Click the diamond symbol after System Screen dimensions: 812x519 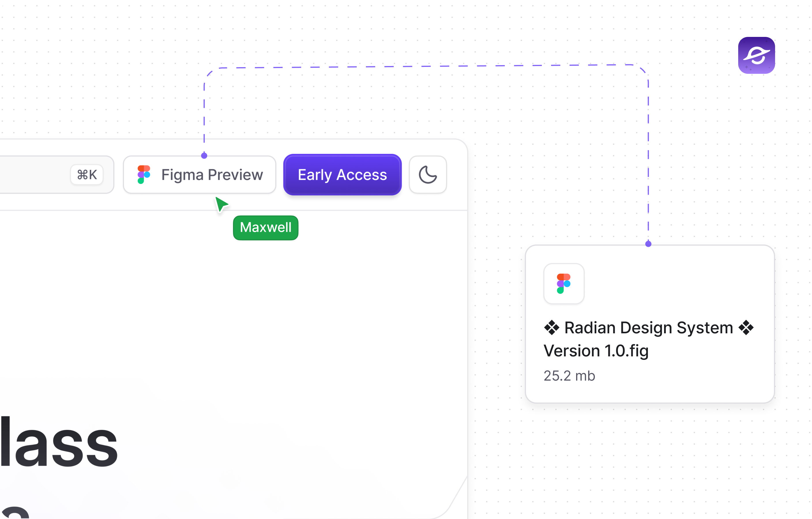point(746,328)
